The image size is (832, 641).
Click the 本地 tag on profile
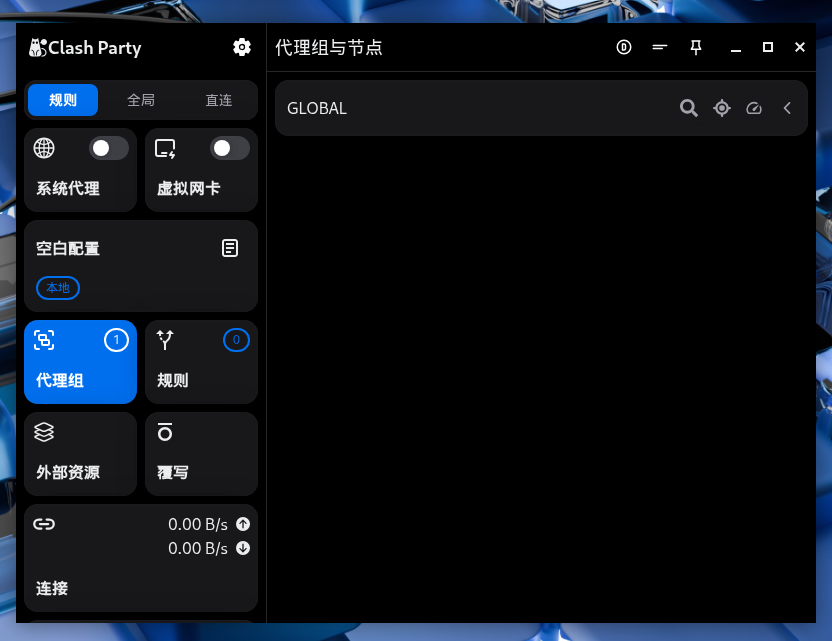coord(58,288)
